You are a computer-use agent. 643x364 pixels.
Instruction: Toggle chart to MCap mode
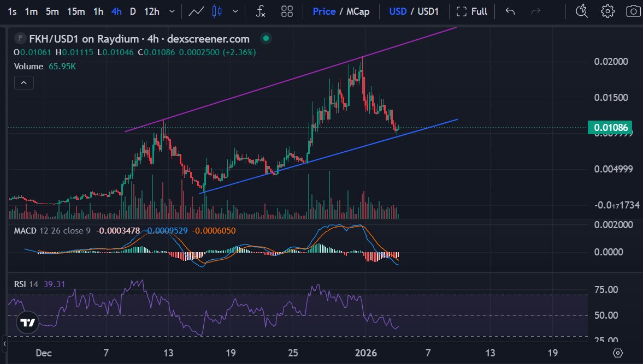pyautogui.click(x=358, y=11)
